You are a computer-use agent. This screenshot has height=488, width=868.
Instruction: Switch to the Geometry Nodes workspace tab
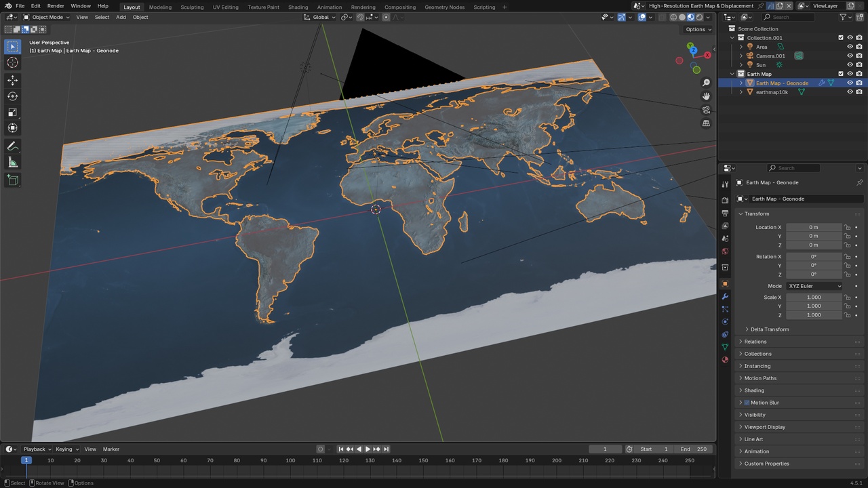[444, 7]
